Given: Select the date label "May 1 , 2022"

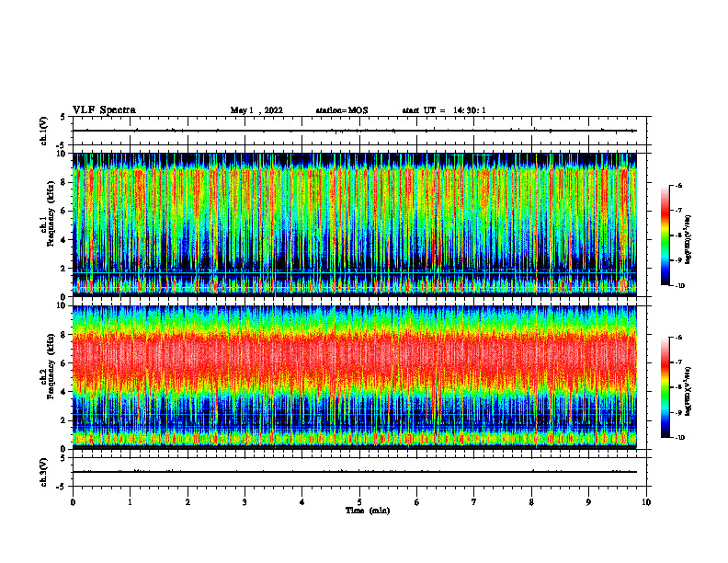Looking at the screenshot, I should pos(256,110).
